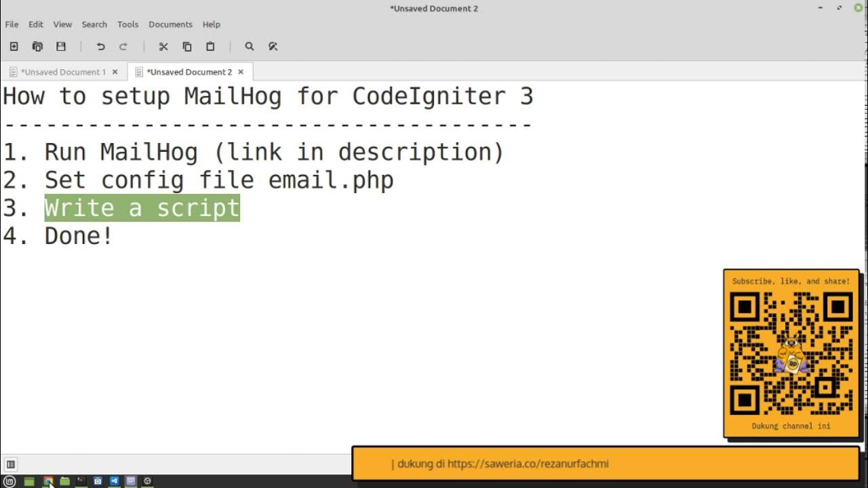This screenshot has width=868, height=488.
Task: Click the 'Dukung channel ini' caption
Action: 791,426
